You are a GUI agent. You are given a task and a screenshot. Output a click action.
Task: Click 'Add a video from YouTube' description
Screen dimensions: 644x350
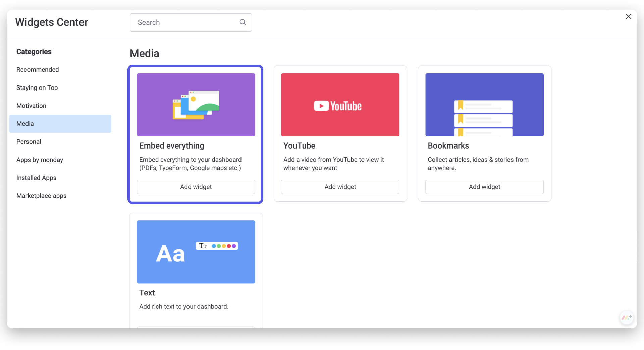pos(334,164)
